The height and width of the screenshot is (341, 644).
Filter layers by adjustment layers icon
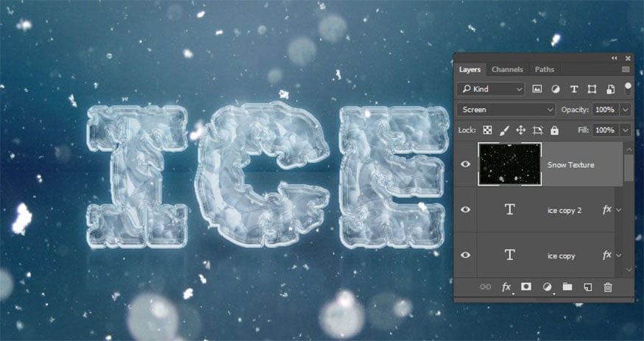[555, 89]
